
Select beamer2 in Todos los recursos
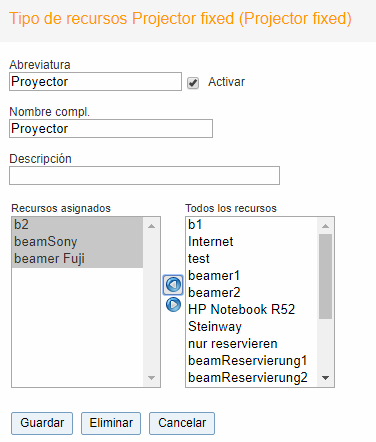tap(252, 293)
